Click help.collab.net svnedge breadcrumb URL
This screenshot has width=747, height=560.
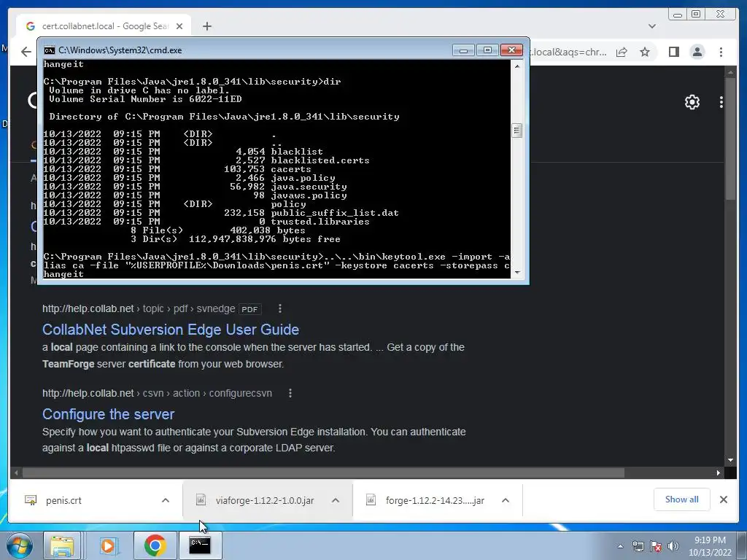(139, 308)
